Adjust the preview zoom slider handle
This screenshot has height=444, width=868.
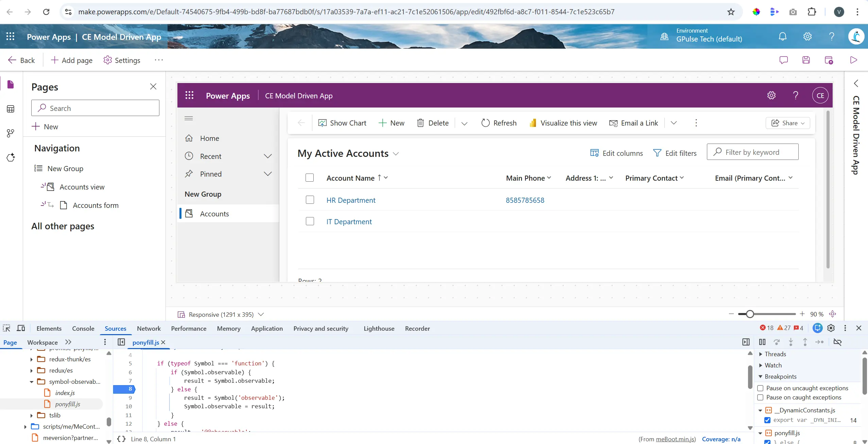(x=750, y=314)
